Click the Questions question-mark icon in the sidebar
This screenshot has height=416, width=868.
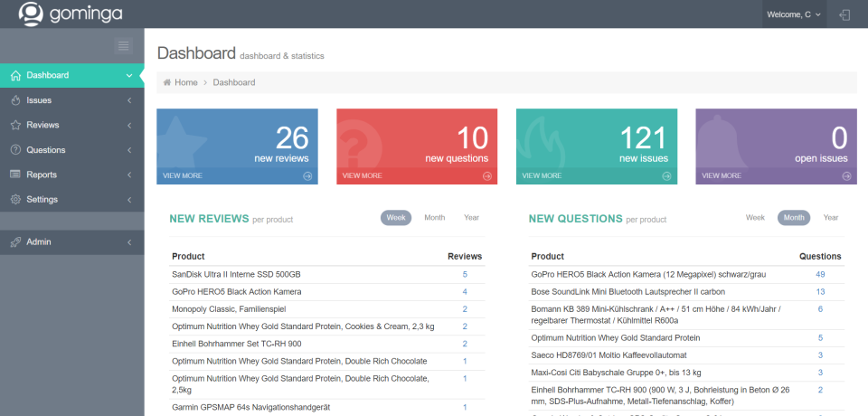tap(15, 149)
